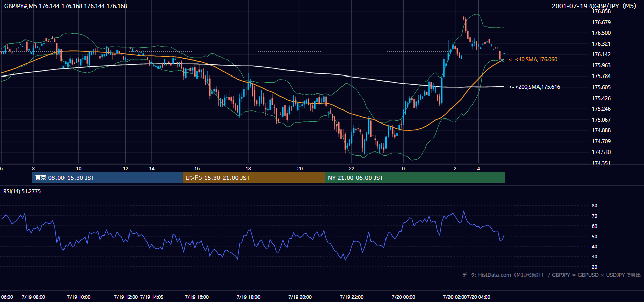
Task: Click price axis value 176.142
Action: coord(601,54)
